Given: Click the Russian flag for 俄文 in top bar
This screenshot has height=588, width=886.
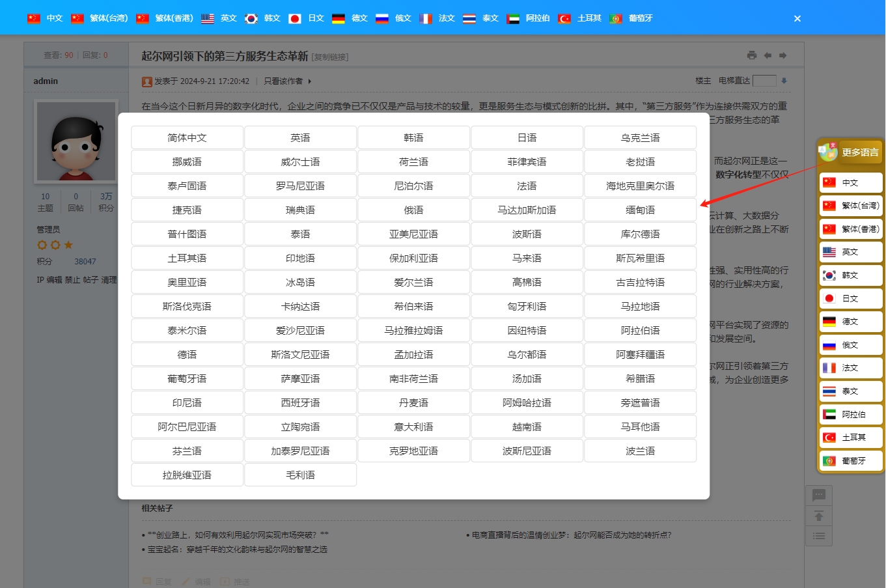Looking at the screenshot, I should 382,18.
